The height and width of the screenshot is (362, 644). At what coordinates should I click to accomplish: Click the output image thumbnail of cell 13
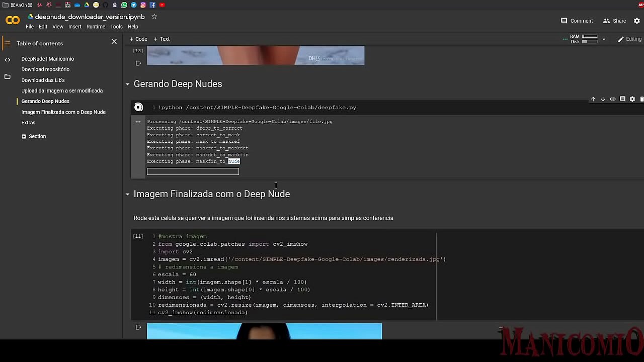256,55
